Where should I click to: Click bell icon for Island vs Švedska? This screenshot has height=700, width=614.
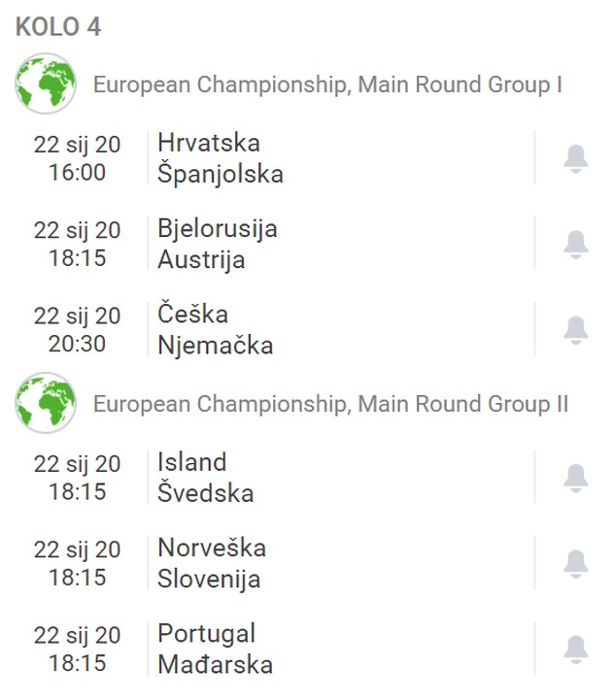pos(575,478)
